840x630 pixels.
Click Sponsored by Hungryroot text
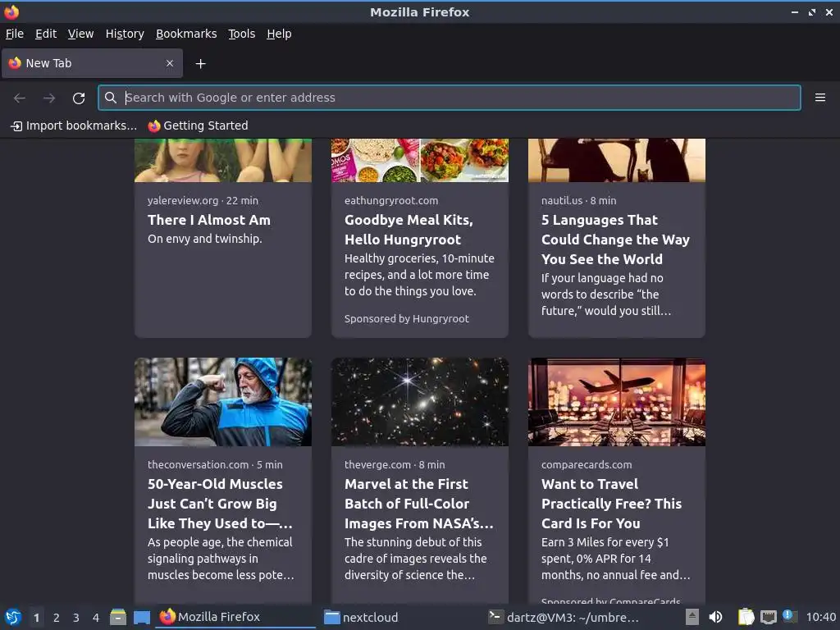coord(407,319)
